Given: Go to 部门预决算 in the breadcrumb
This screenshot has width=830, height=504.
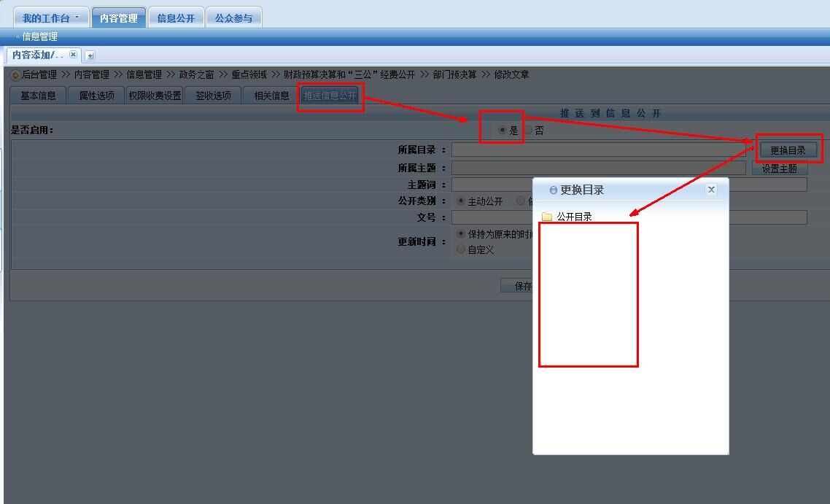Looking at the screenshot, I should click(454, 74).
